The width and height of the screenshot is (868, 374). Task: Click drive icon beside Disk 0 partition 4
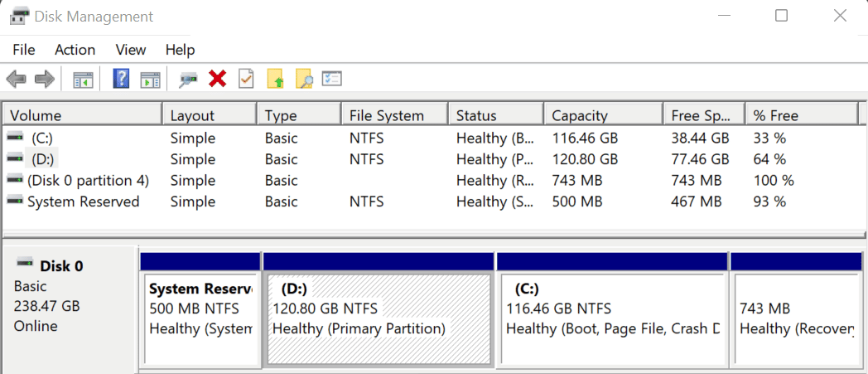tap(15, 179)
